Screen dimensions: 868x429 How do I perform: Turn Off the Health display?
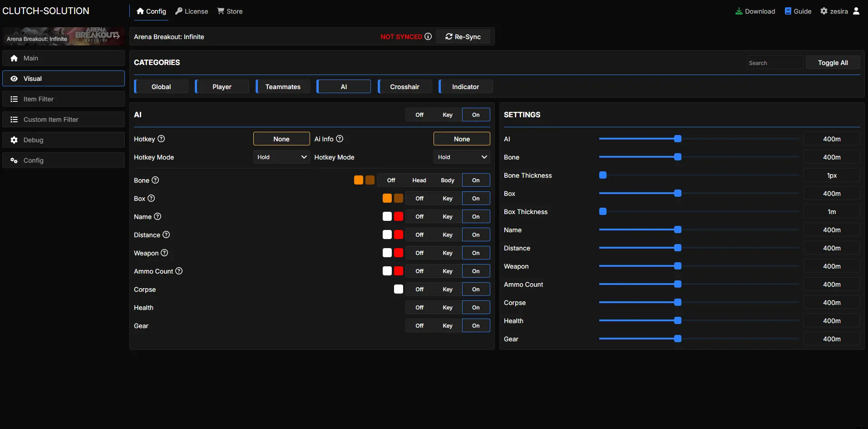[x=419, y=308]
